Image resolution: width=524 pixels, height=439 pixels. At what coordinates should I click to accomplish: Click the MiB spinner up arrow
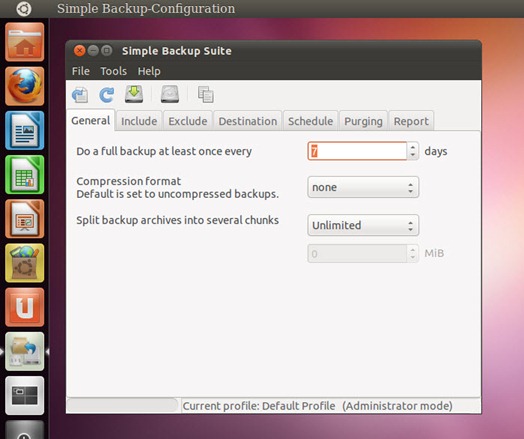coord(413,250)
